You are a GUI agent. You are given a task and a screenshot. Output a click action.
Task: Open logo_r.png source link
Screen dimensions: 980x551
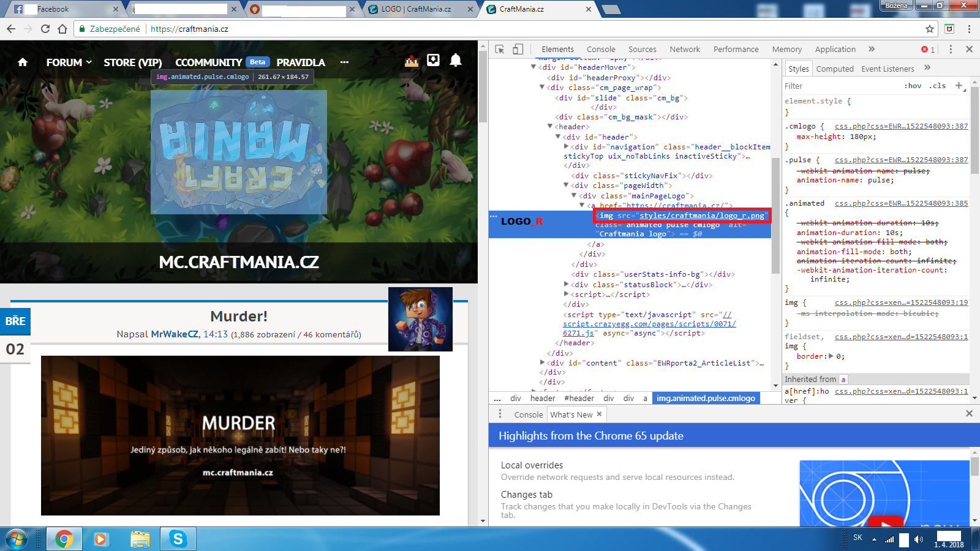pos(702,216)
